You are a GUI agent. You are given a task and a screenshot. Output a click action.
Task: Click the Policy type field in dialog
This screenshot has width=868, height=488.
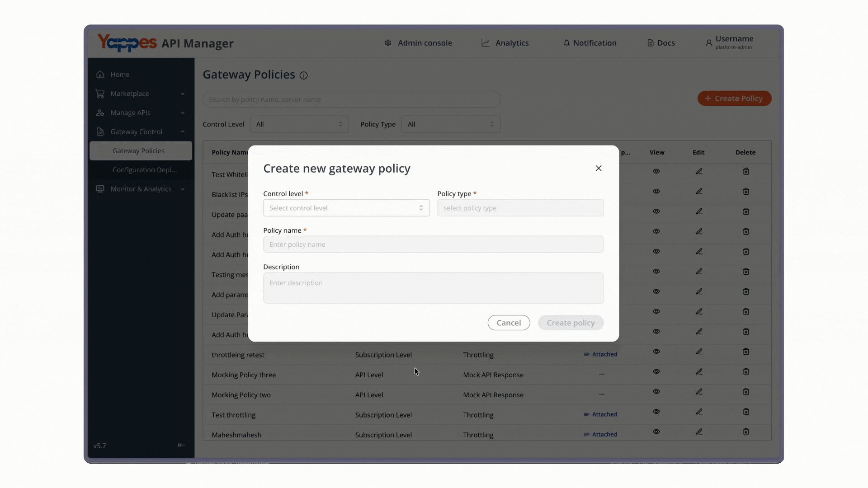520,208
